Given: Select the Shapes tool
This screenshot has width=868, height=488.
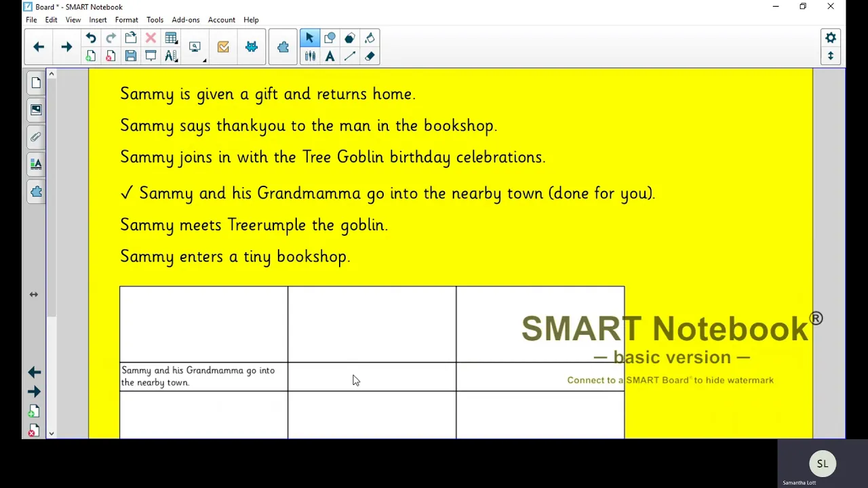Looking at the screenshot, I should pyautogui.click(x=330, y=38).
